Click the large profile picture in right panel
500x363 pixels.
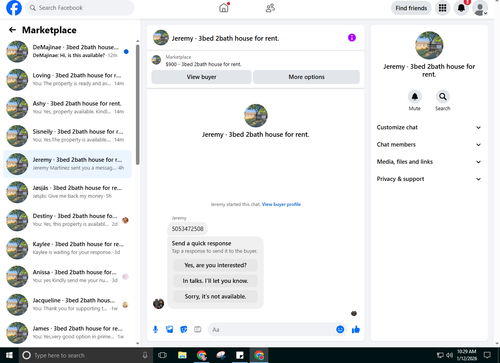pos(429,45)
